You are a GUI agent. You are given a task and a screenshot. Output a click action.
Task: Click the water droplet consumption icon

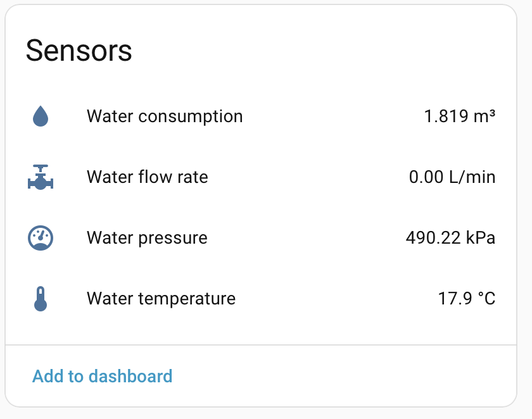[41, 116]
